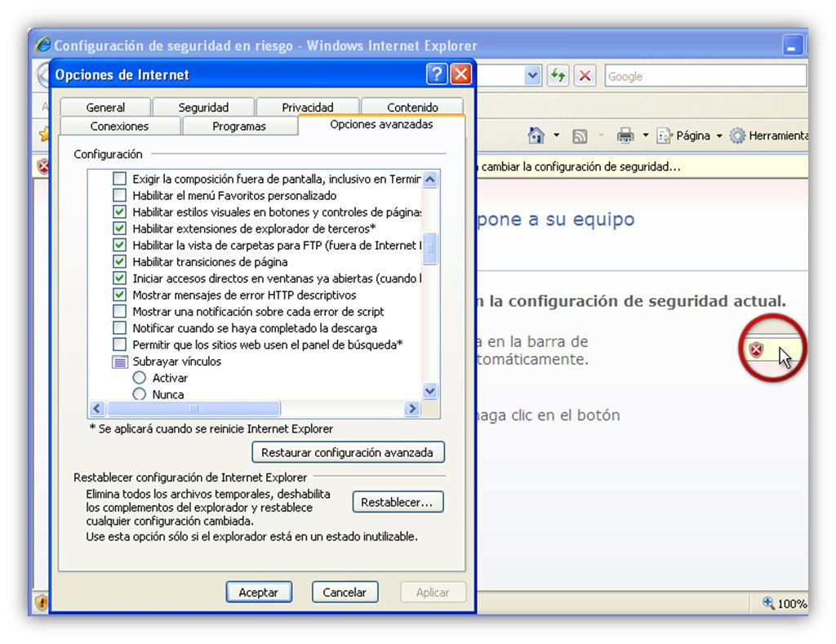Open the address bar dropdown arrow
The width and height of the screenshot is (836, 644).
click(x=532, y=76)
